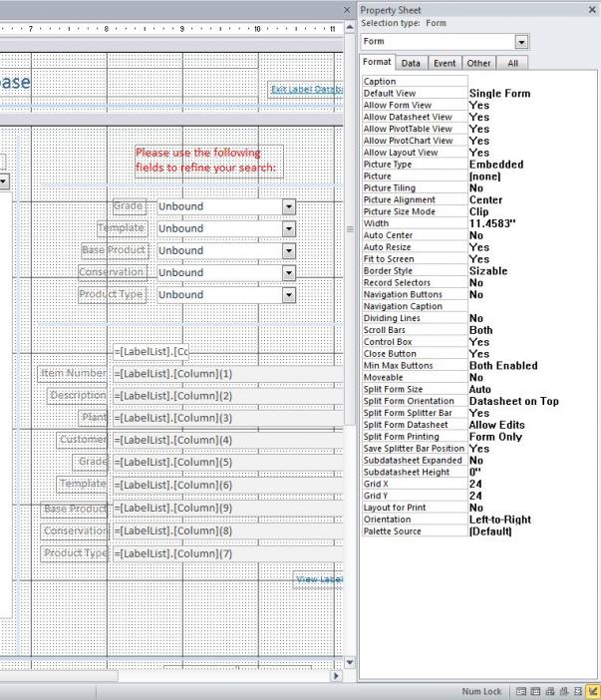Switch to the Other tab
Viewport: 601px width, 700px height.
478,64
